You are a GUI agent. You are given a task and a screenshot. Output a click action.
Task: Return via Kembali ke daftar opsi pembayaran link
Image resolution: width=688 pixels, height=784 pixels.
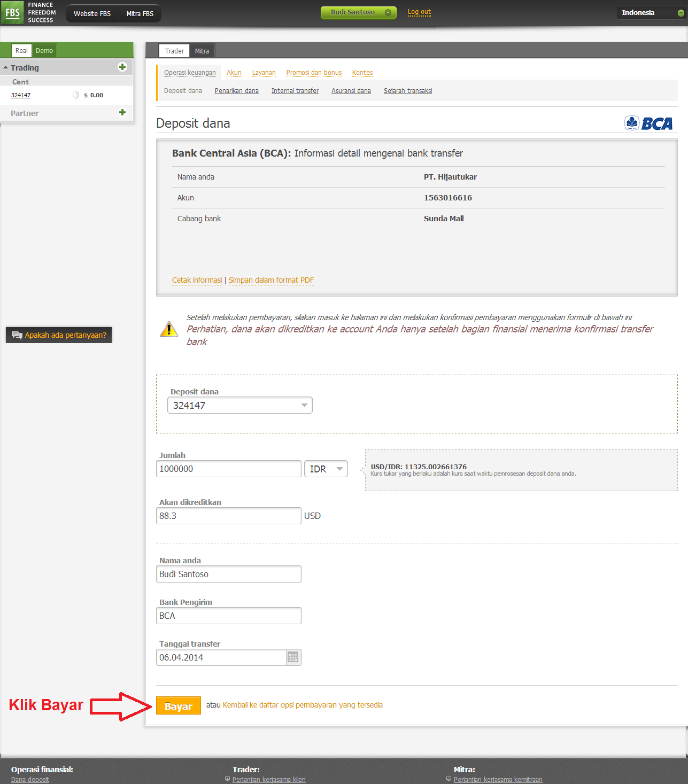303,705
